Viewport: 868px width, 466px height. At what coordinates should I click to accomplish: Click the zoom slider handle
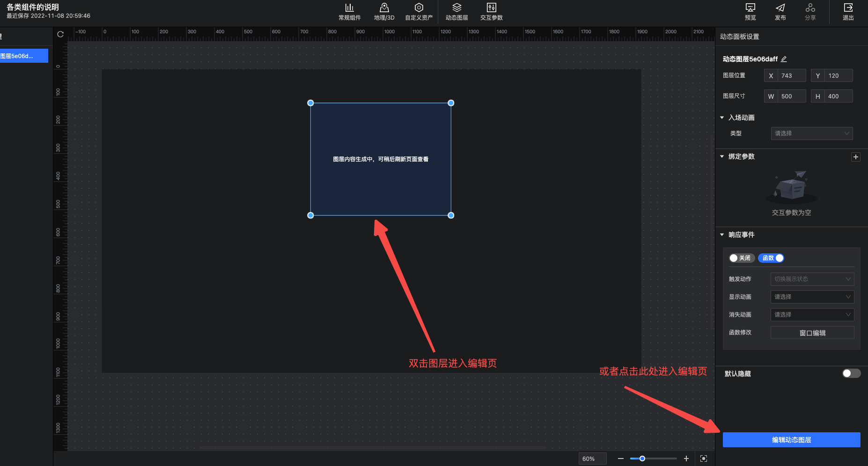(x=642, y=459)
